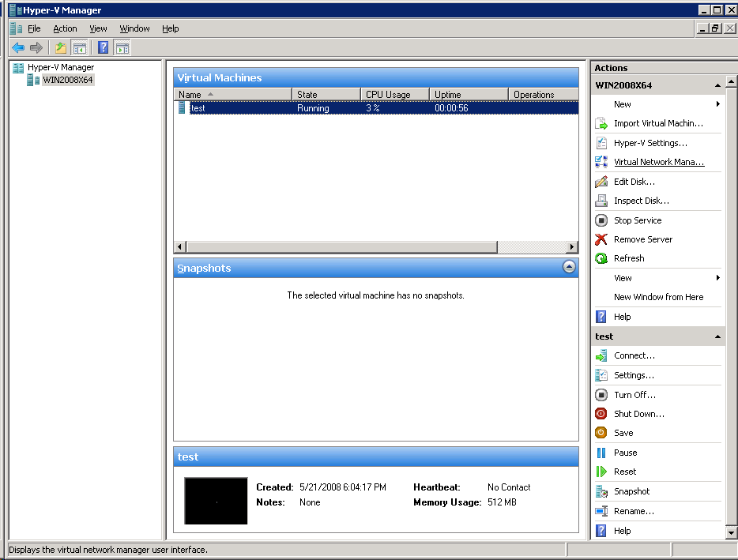Click the Inspect Disk icon
Screen dimensions: 738x560
[x=601, y=201]
